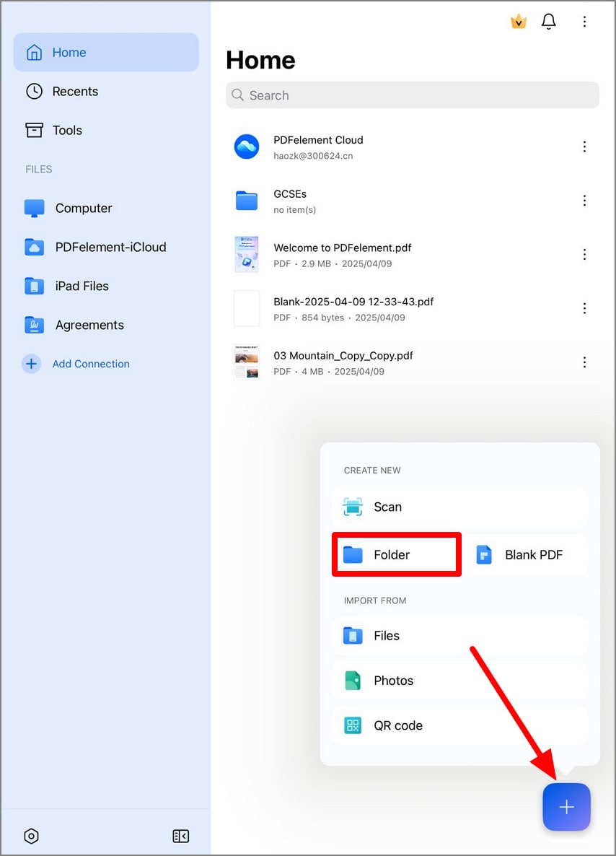This screenshot has width=616, height=856.
Task: Open Recents in the sidebar
Action: click(106, 91)
